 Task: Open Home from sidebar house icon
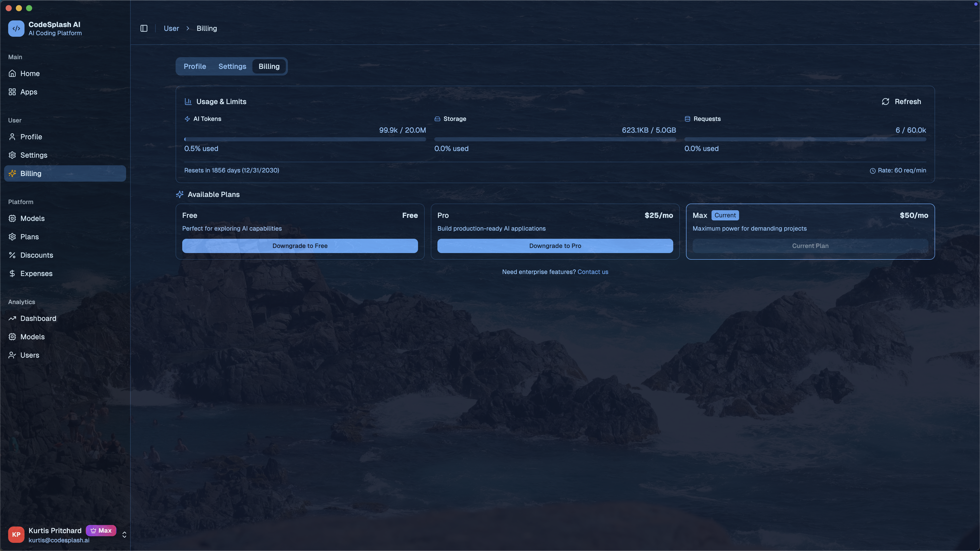point(12,73)
